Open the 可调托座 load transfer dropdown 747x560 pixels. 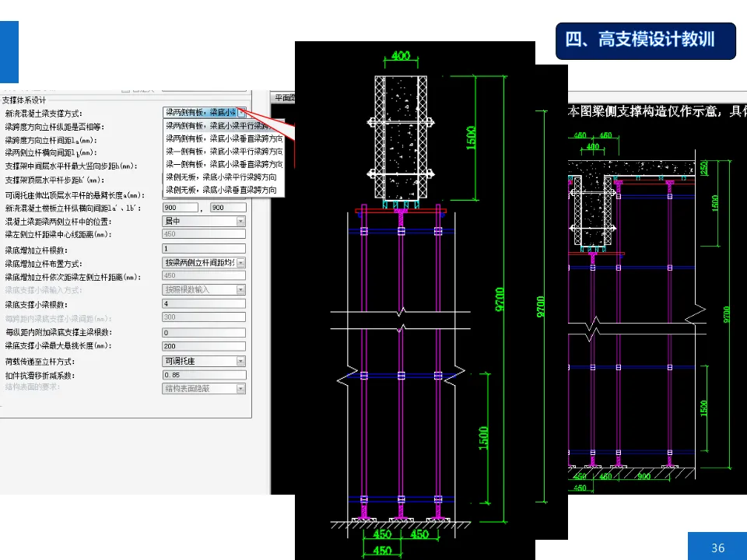[241, 361]
